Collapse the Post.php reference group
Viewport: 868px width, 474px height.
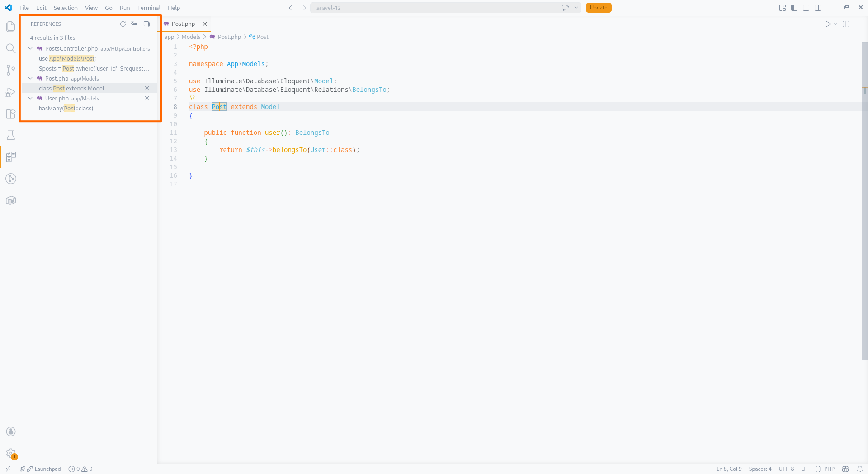tap(30, 78)
